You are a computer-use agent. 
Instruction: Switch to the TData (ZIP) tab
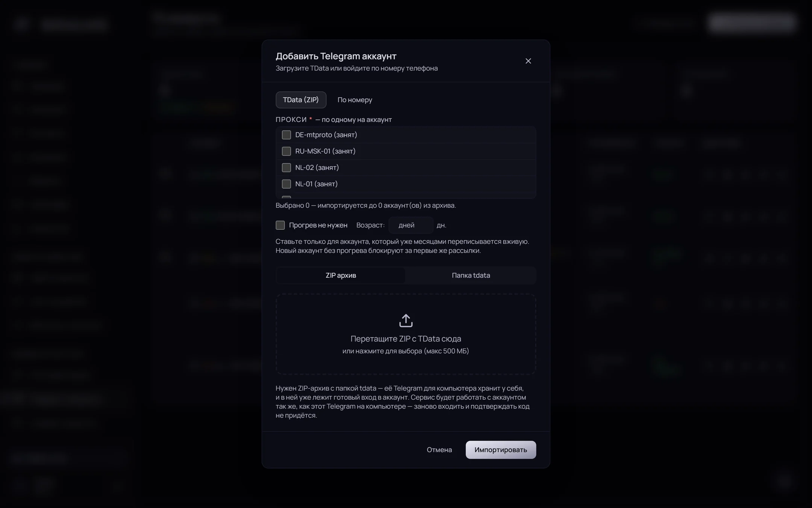[301, 100]
